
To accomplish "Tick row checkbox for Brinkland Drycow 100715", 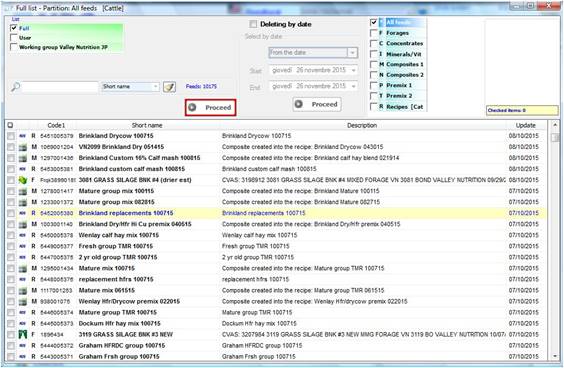I will coord(11,136).
